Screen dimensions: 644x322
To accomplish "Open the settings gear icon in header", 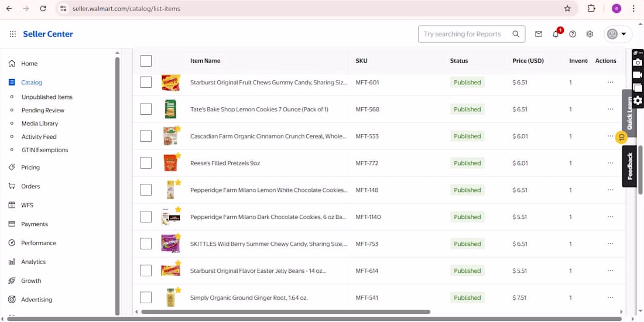I will pos(590,34).
